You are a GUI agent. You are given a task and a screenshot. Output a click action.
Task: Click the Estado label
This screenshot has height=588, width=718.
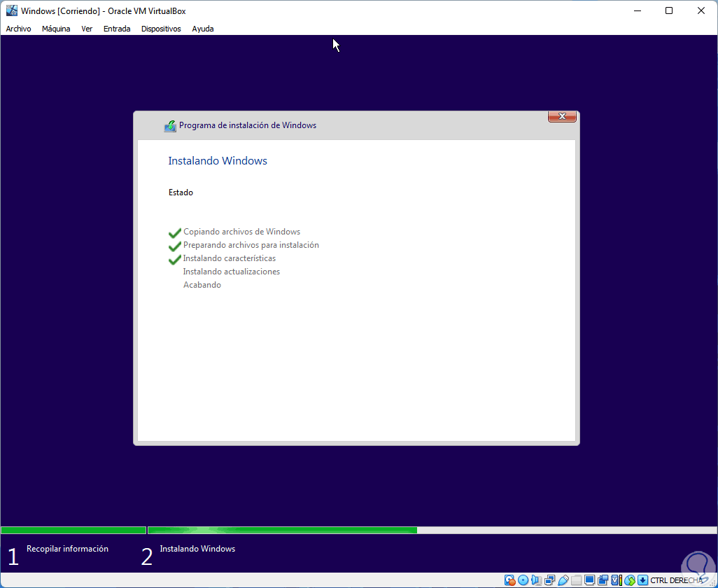(x=181, y=192)
